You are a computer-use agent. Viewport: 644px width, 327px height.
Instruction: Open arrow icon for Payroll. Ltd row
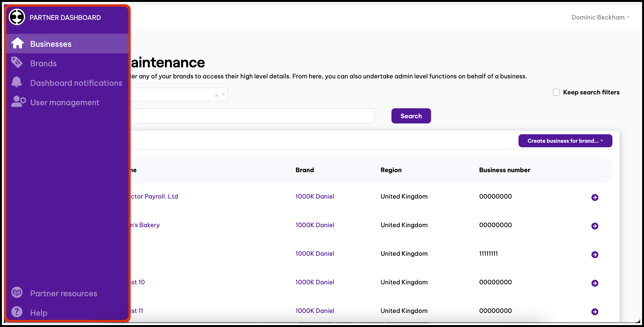point(595,197)
